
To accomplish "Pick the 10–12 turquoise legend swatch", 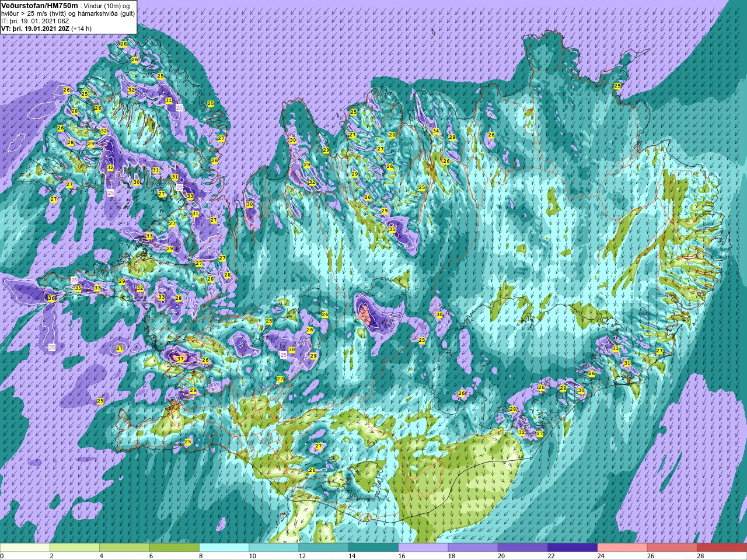I will [274, 548].
